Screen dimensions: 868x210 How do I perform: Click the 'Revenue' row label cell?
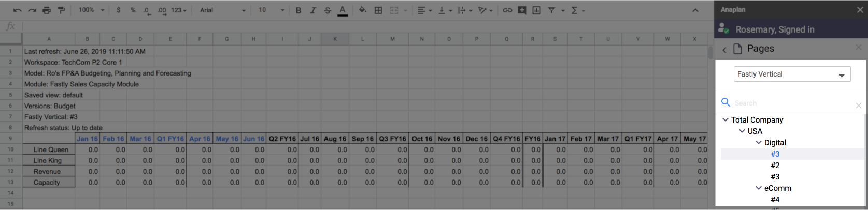[x=49, y=172]
